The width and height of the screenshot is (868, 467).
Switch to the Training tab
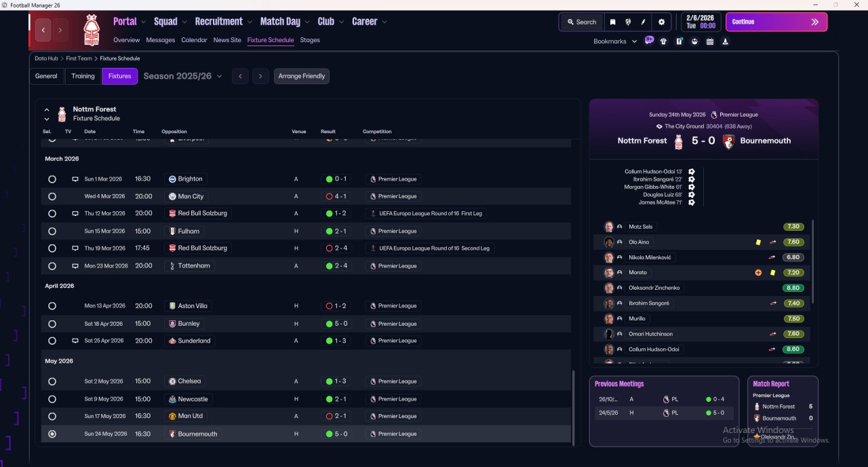(83, 76)
